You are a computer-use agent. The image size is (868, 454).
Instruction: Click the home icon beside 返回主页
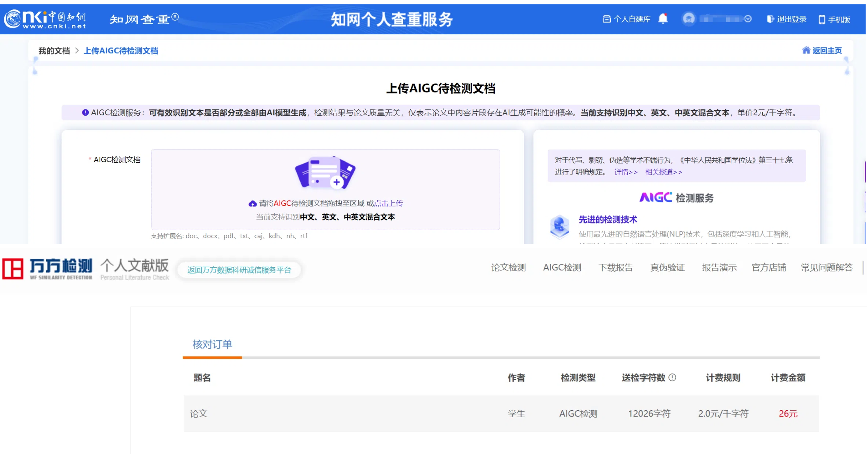click(806, 50)
